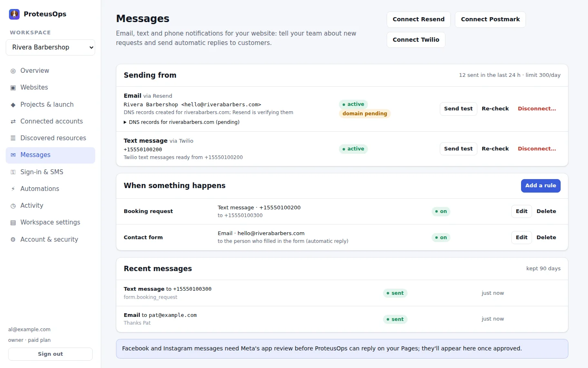Click the Projects & launch diamond icon

click(13, 105)
